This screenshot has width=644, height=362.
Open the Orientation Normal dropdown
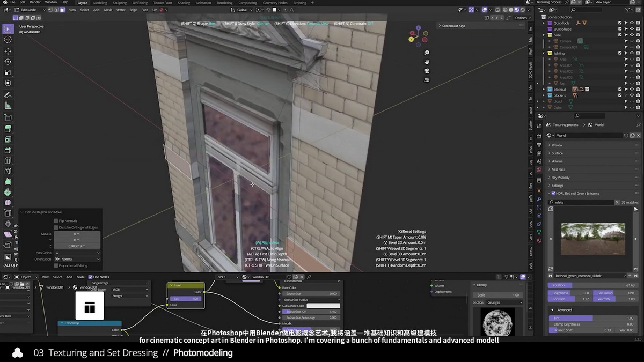77,259
